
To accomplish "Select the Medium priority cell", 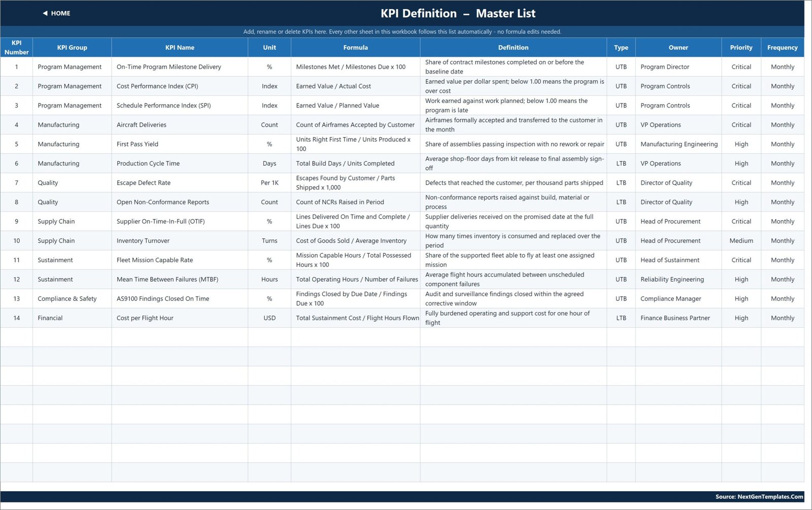I will 741,241.
